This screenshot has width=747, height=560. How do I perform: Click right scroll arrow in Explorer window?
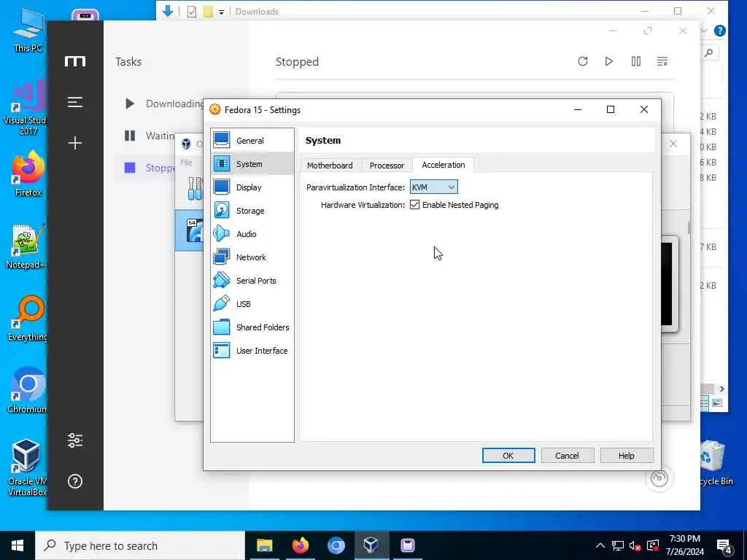tap(721, 389)
